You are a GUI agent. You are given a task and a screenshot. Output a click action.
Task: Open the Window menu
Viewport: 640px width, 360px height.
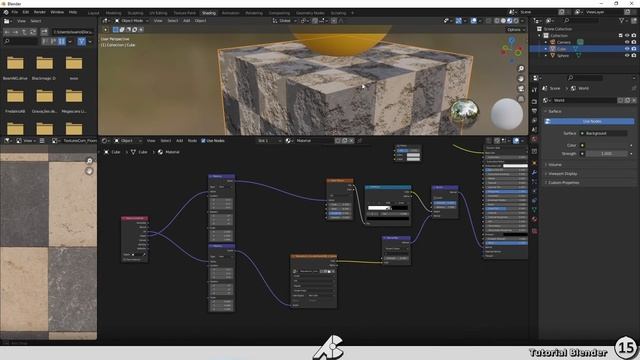pos(57,12)
